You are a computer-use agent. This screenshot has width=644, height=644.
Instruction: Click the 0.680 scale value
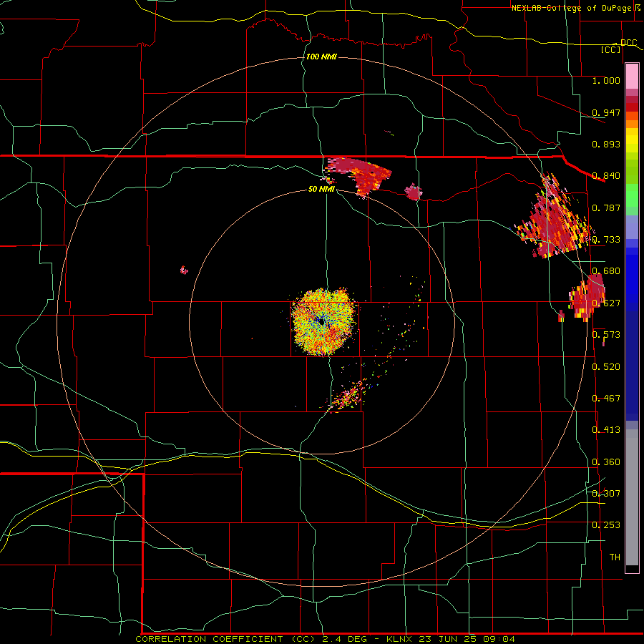(606, 271)
